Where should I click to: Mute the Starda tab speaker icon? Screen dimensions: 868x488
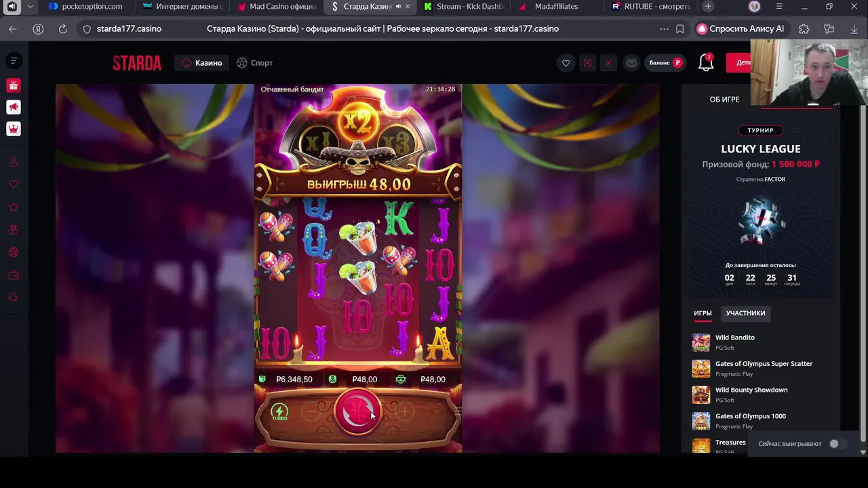398,6
